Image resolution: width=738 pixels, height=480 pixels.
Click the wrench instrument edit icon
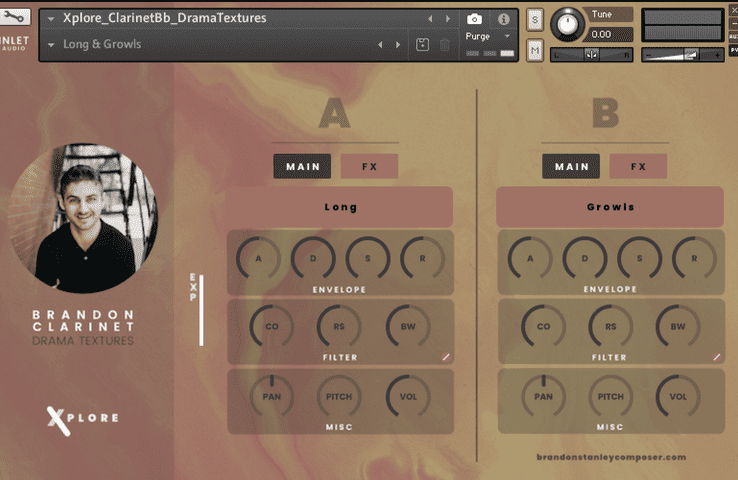click(x=17, y=18)
